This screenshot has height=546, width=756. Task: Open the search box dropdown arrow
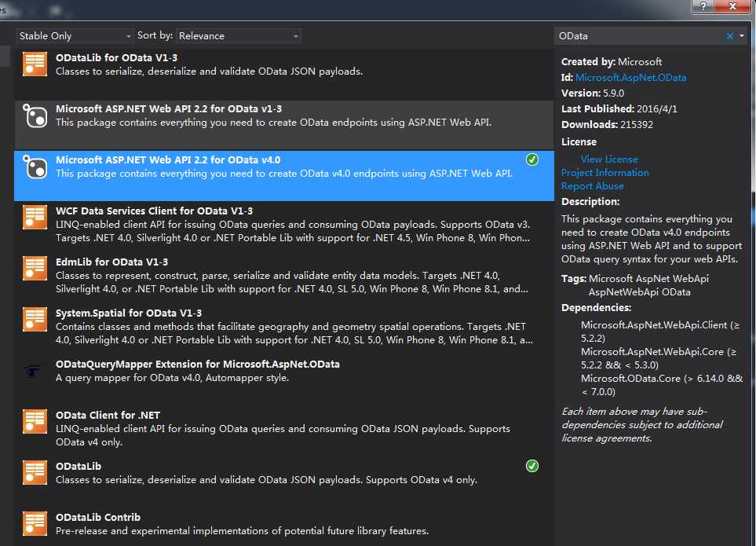pyautogui.click(x=742, y=36)
